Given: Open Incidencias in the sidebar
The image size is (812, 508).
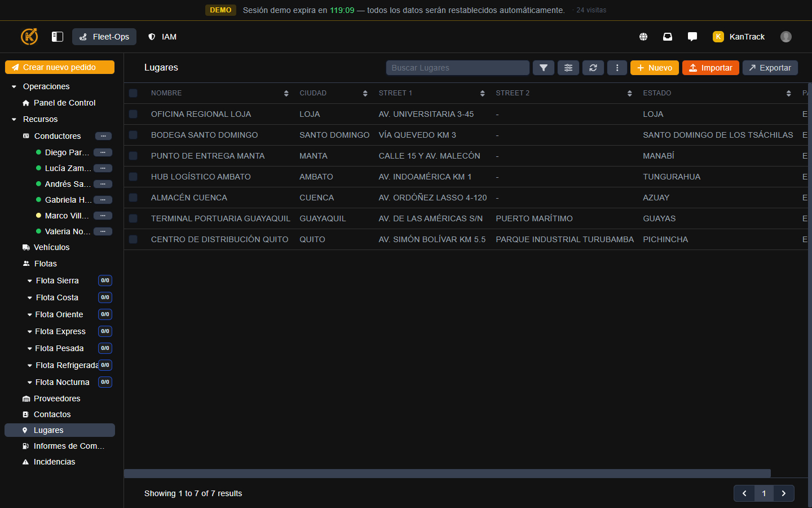Looking at the screenshot, I should point(54,462).
